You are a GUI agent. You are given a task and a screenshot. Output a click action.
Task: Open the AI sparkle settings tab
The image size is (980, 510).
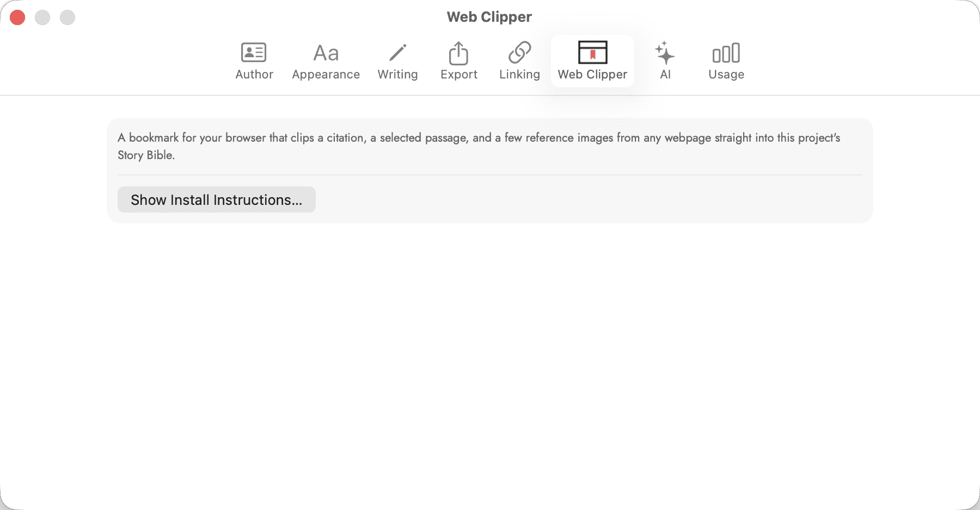coord(665,61)
